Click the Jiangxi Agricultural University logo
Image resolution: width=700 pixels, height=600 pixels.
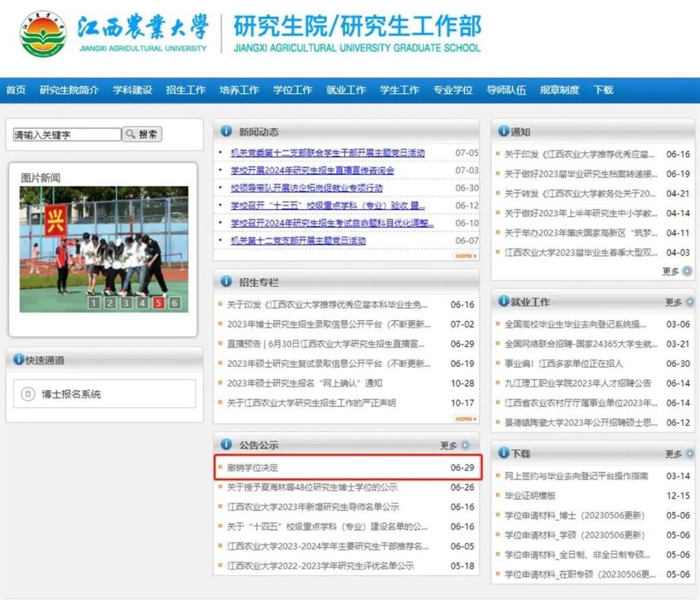pos(43,34)
